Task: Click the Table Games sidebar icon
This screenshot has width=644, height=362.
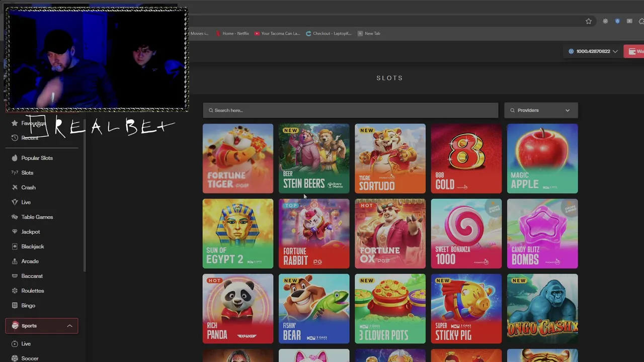Action: click(15, 217)
